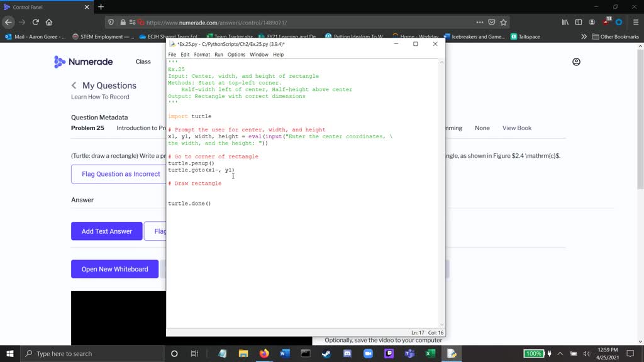
Task: Open the volume control in the tray
Action: point(586,354)
